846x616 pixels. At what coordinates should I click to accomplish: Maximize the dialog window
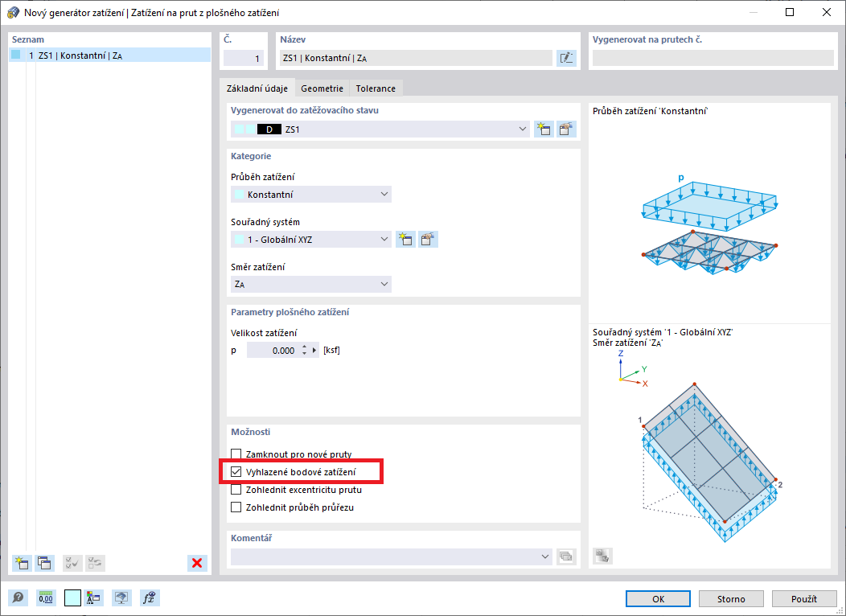[x=790, y=12]
